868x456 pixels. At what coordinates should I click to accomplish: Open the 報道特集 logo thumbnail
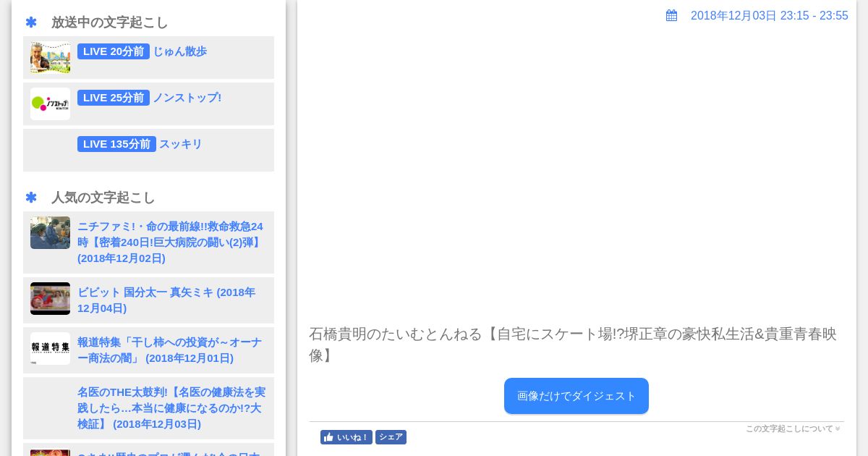click(50, 348)
